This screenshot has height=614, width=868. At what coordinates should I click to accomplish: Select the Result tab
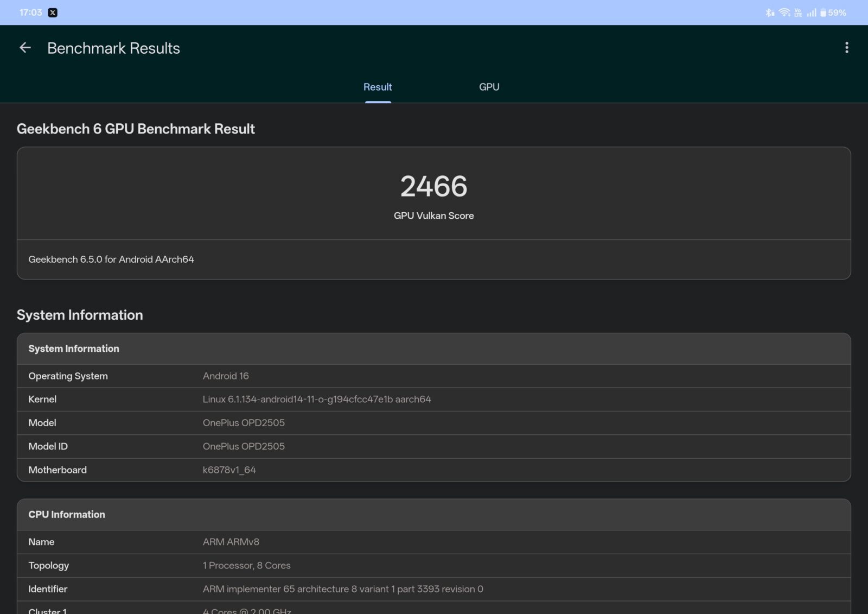coord(378,87)
